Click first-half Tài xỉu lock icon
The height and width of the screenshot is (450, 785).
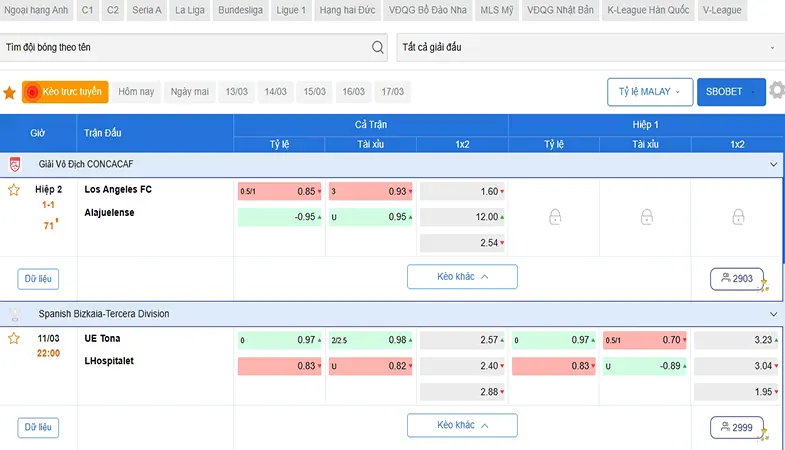(x=646, y=217)
